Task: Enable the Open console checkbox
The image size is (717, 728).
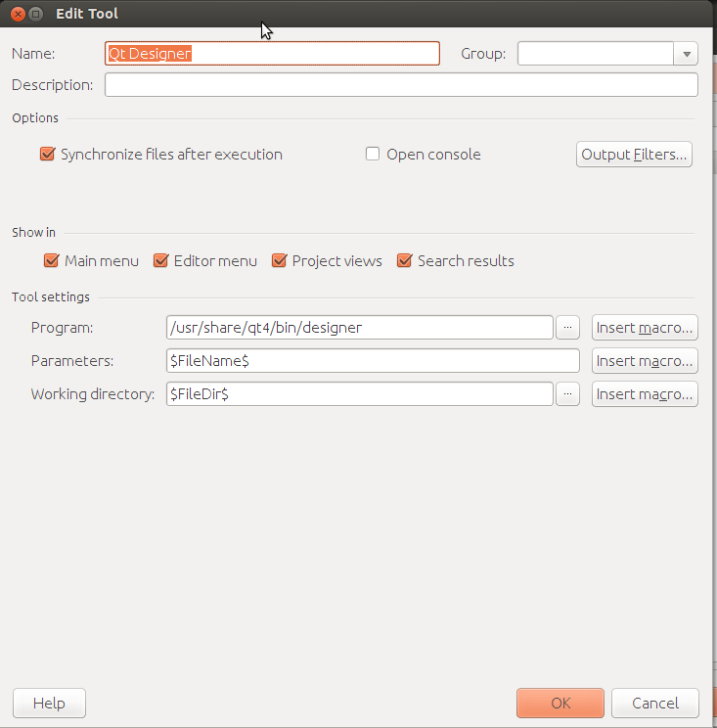Action: (373, 155)
